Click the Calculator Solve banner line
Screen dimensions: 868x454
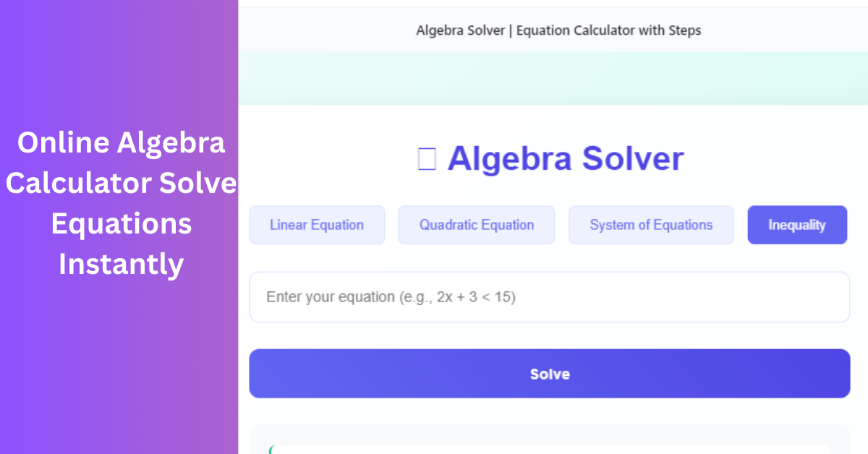pos(121,184)
